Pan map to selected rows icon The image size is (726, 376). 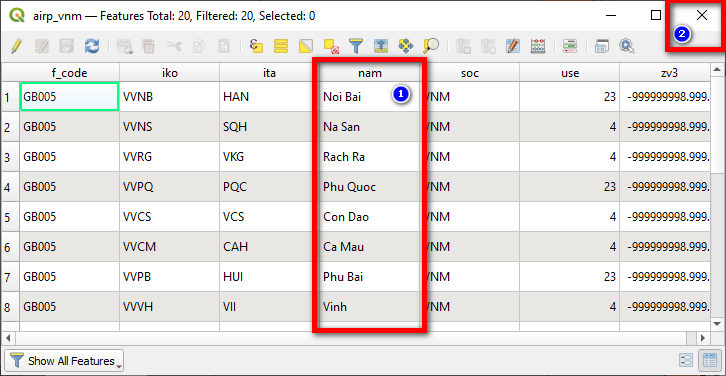[406, 46]
